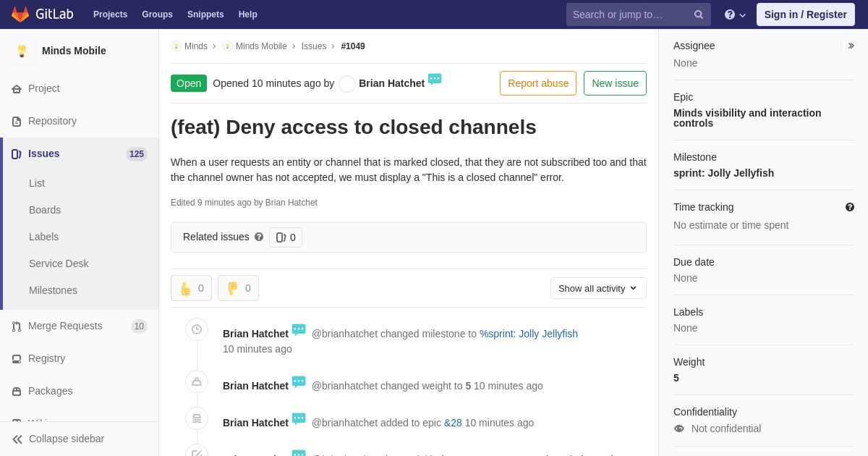Click Brian Hatchet's name in the issue header
This screenshot has width=868, height=456.
pos(391,83)
